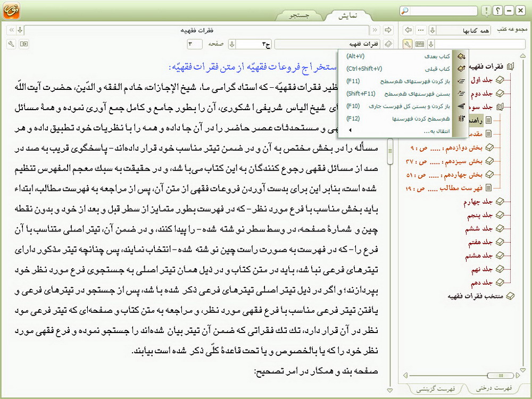Viewport: 532px width, 399px height.
Task: Click the ellipsis button next to همه کتابها
Action: click(x=421, y=30)
